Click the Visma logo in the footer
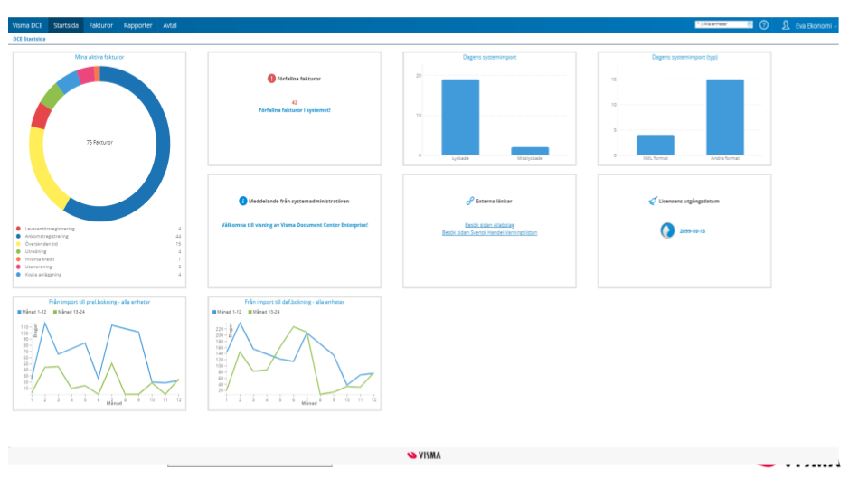The image size is (868, 488). (x=424, y=455)
